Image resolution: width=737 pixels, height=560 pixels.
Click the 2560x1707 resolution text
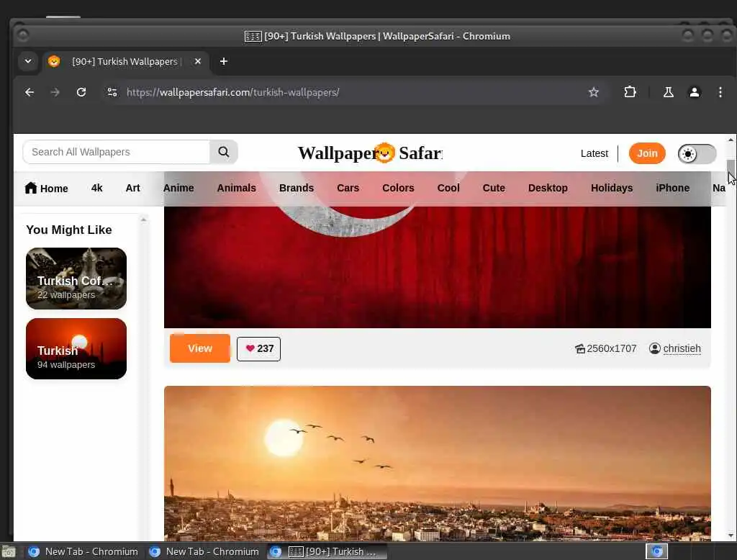[612, 348]
